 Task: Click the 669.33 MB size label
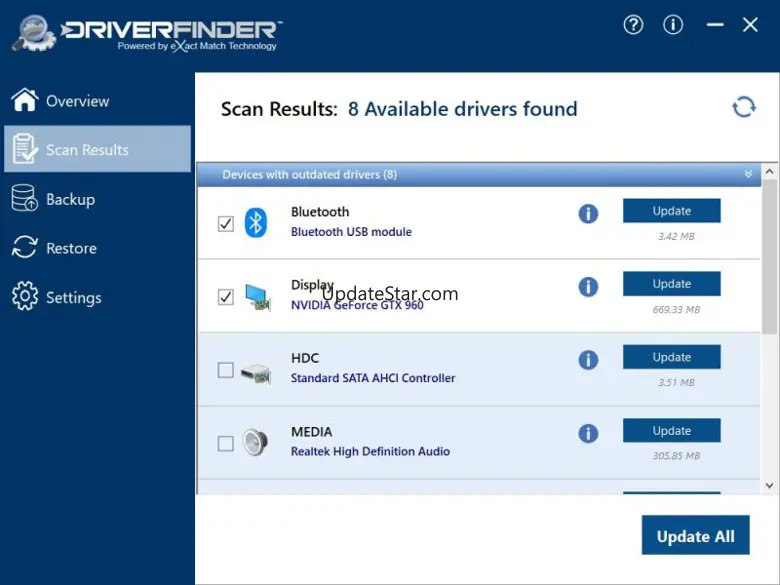pyautogui.click(x=677, y=309)
